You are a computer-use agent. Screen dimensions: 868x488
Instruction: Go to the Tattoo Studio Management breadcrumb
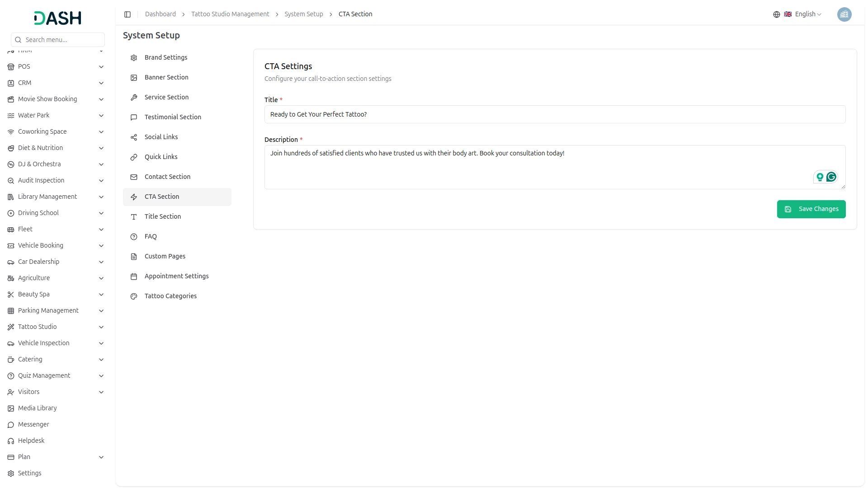tap(230, 14)
